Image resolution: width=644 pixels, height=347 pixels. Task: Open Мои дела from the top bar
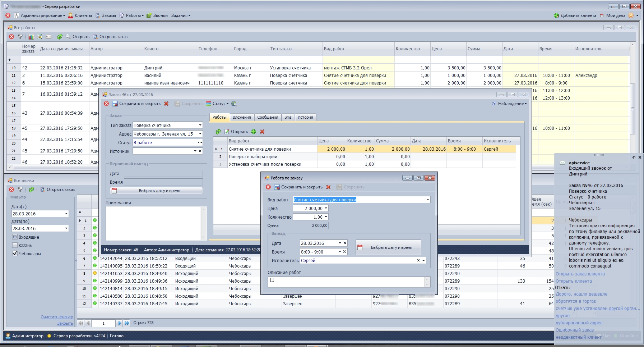tap(612, 15)
